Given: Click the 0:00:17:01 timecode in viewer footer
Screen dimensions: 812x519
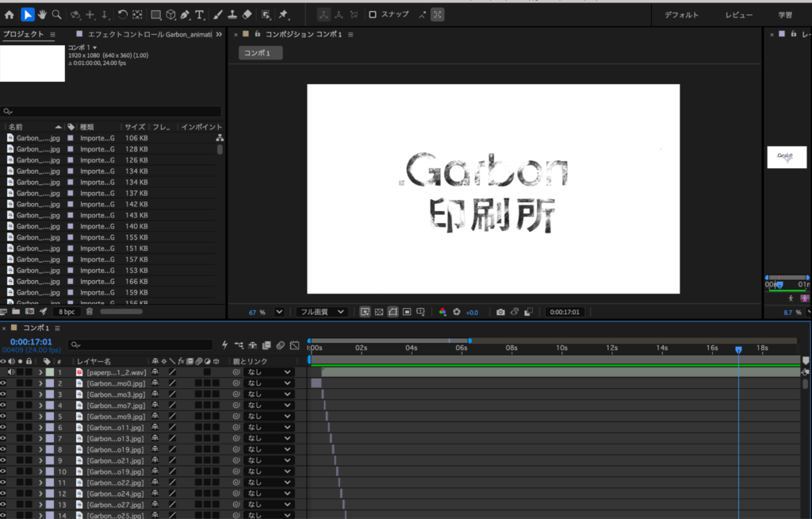Looking at the screenshot, I should 565,312.
